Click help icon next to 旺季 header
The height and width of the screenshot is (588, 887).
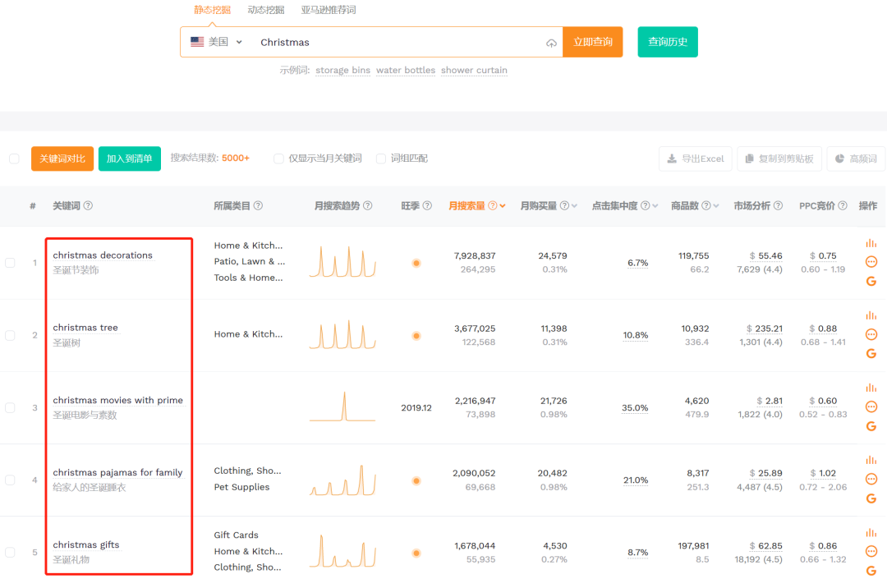(x=427, y=206)
